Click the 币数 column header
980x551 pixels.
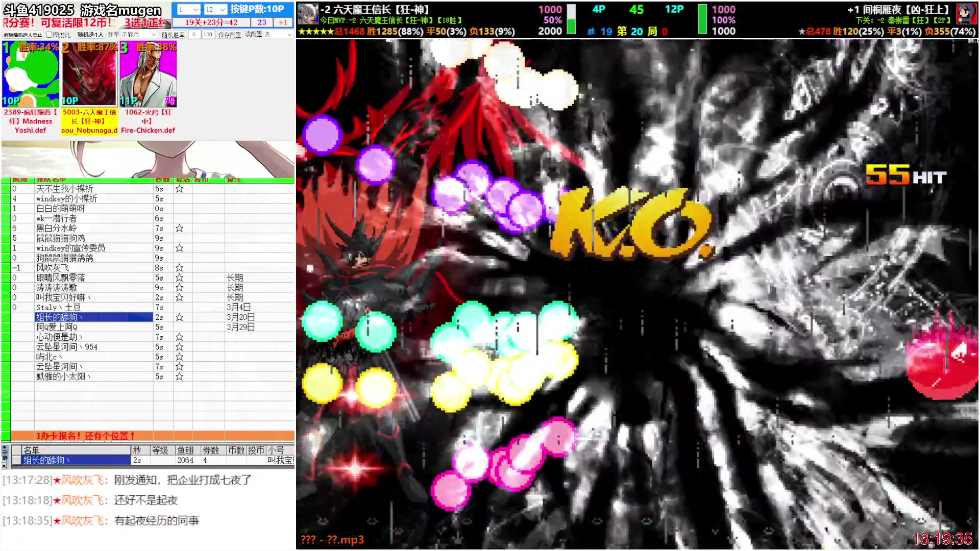pos(236,450)
